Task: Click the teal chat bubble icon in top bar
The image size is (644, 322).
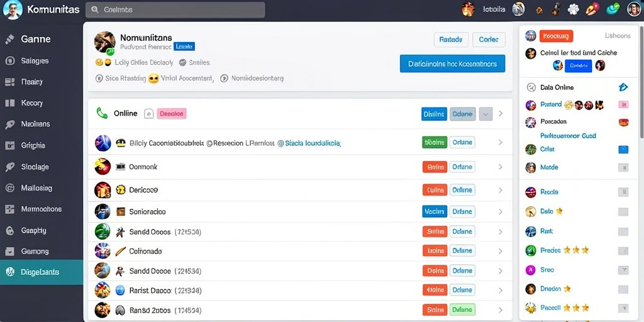Action: click(x=613, y=9)
